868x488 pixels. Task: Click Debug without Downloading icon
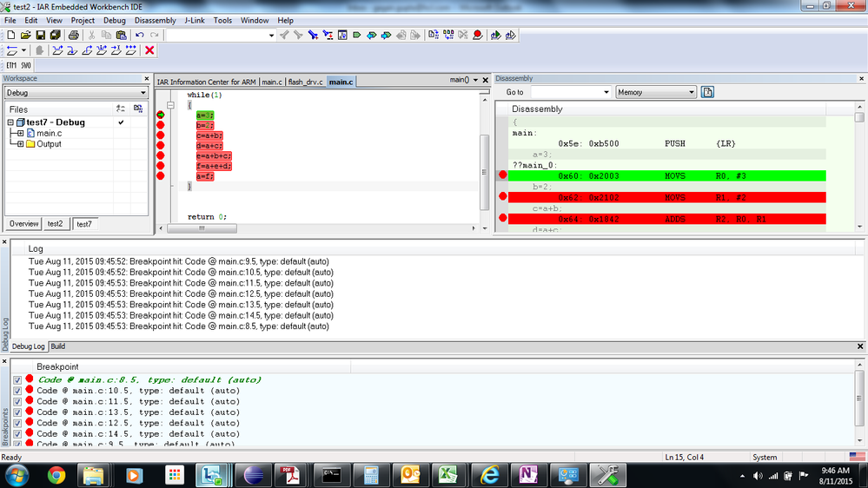click(510, 35)
